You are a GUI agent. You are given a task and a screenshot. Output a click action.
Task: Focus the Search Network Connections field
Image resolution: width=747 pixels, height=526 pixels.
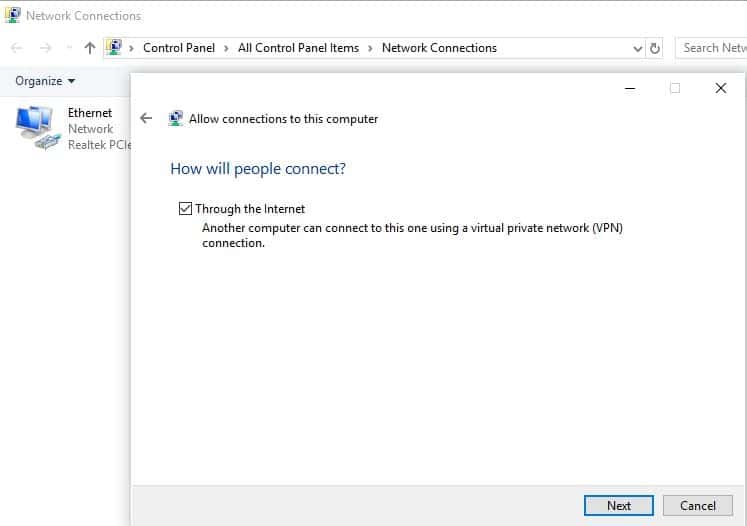click(x=712, y=48)
